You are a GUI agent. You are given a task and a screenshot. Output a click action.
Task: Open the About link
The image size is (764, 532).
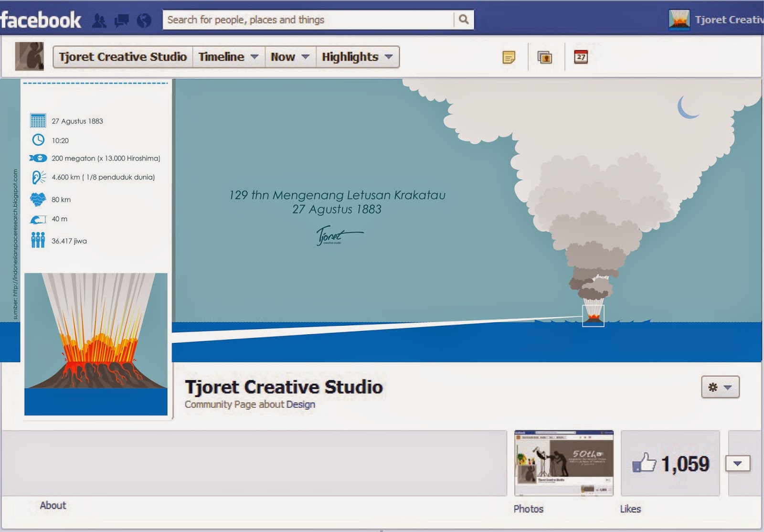coord(53,505)
